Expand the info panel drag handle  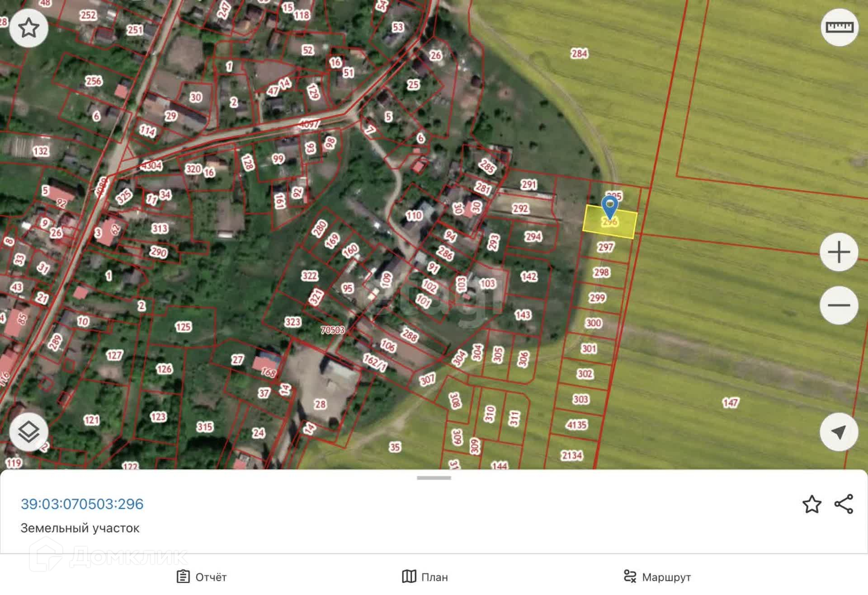(434, 478)
